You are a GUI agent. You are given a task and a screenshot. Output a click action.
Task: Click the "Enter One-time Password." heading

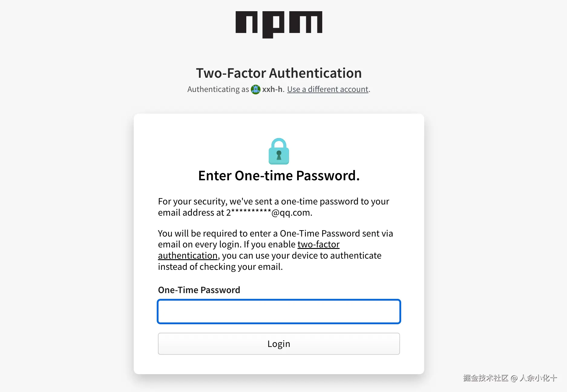tap(279, 176)
